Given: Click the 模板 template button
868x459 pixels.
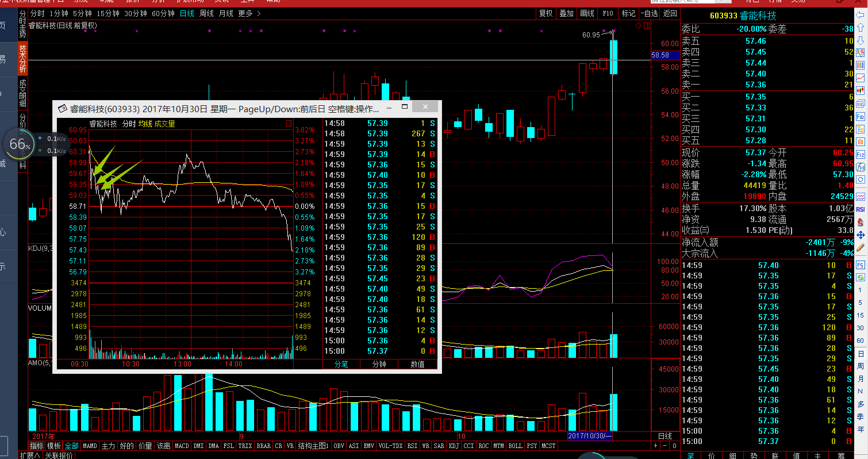Looking at the screenshot, I should coord(53,446).
